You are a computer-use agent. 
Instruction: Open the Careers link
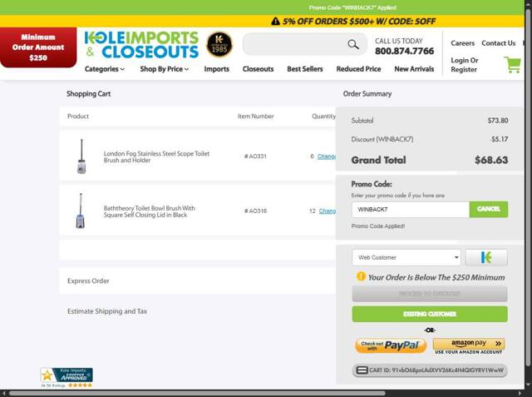[x=462, y=43]
